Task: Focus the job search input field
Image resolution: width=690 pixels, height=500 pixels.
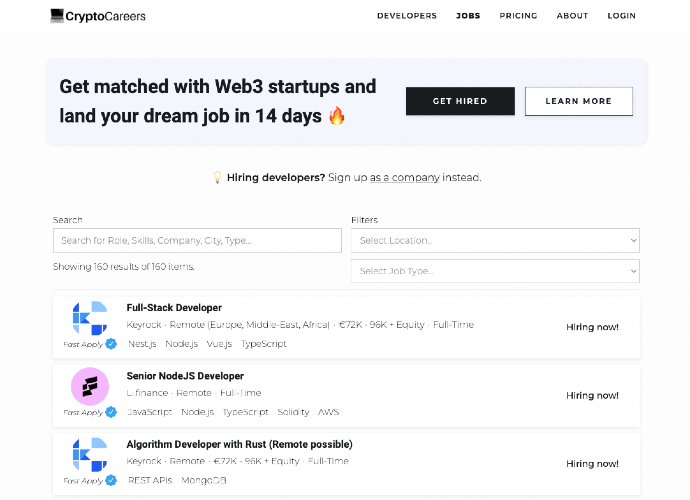Action: (x=197, y=240)
